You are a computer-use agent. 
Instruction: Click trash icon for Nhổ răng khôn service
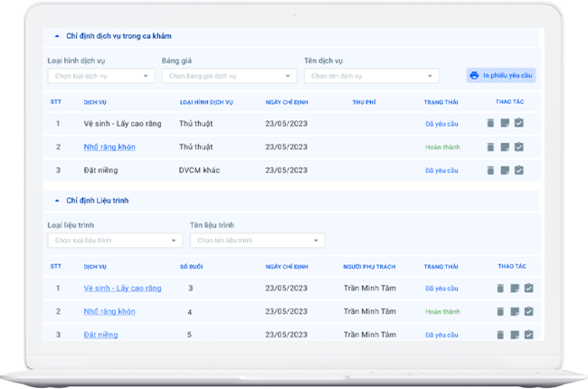point(490,147)
